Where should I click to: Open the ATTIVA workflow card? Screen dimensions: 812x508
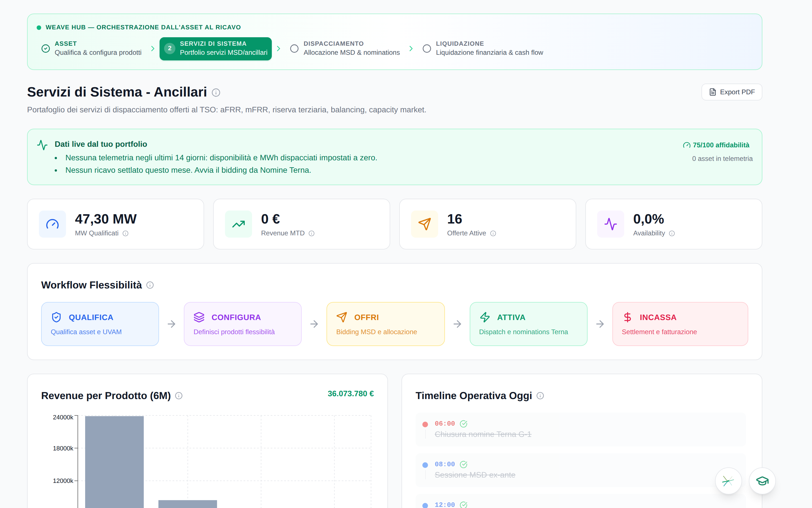(x=528, y=324)
